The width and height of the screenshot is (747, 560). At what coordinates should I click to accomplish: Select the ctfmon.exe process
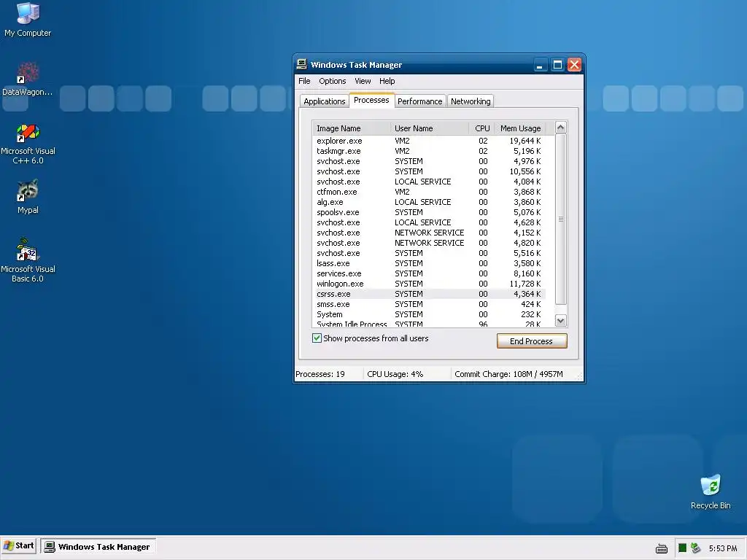[429, 192]
